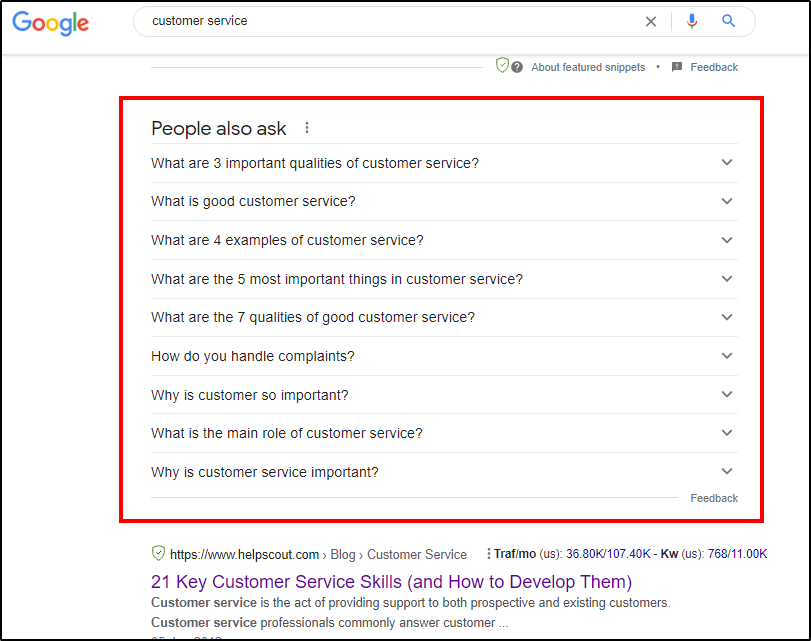811x641 pixels.
Task: Expand "Why is customer service important?" question
Action: point(727,472)
